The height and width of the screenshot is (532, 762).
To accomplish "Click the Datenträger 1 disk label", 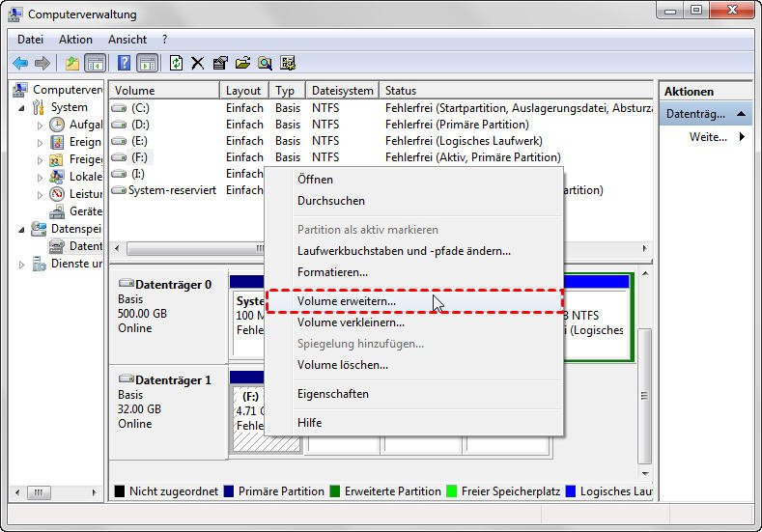I will tap(173, 379).
